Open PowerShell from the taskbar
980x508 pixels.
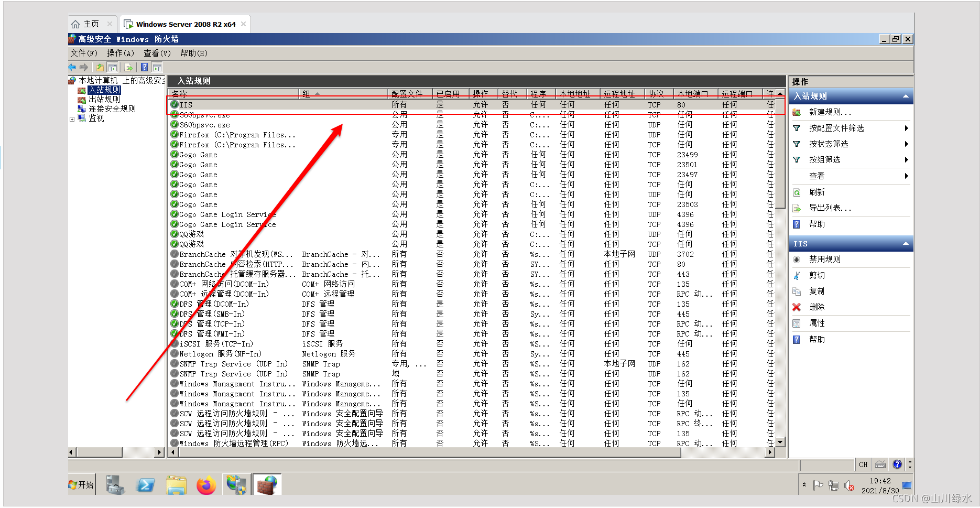pyautogui.click(x=145, y=485)
